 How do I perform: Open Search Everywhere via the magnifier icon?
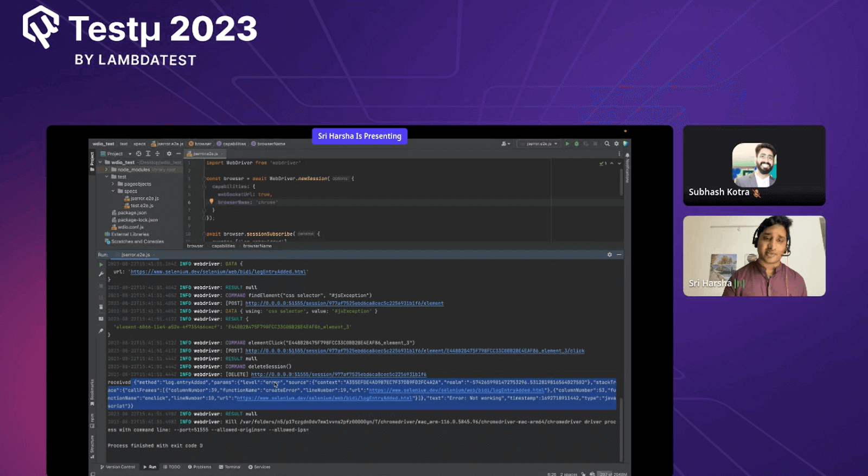(607, 144)
